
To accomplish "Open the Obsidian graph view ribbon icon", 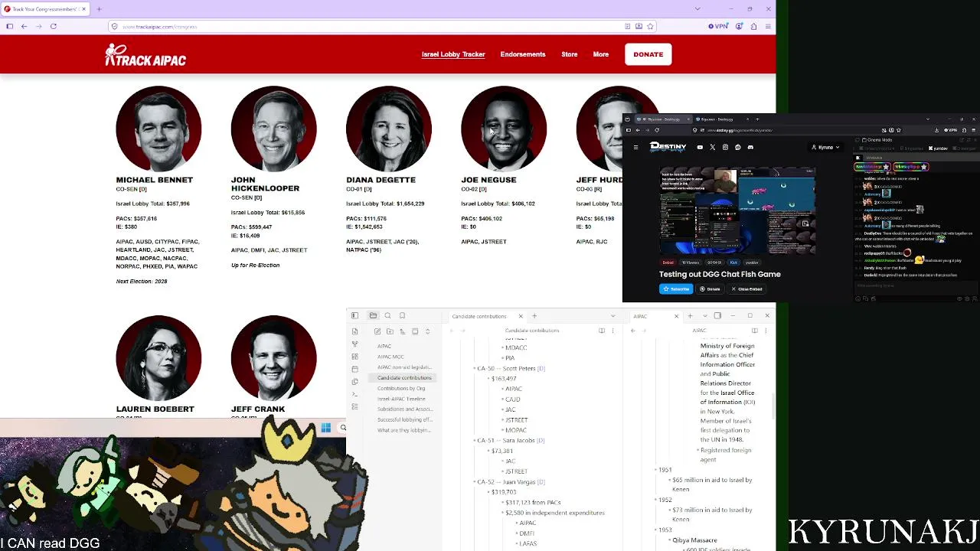I will 354,344.
